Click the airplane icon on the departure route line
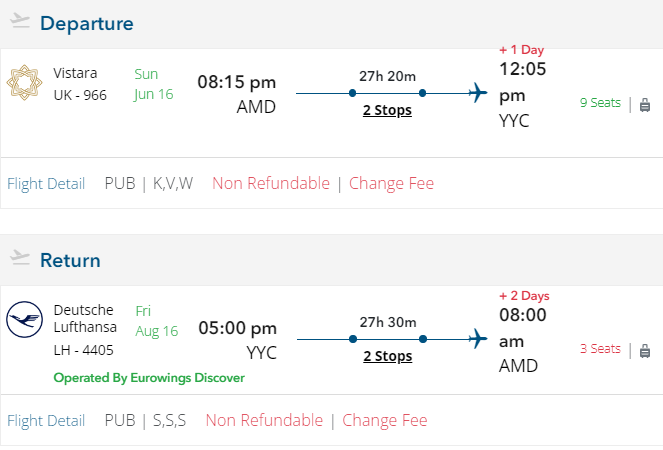Image resolution: width=663 pixels, height=450 pixels. point(477,93)
